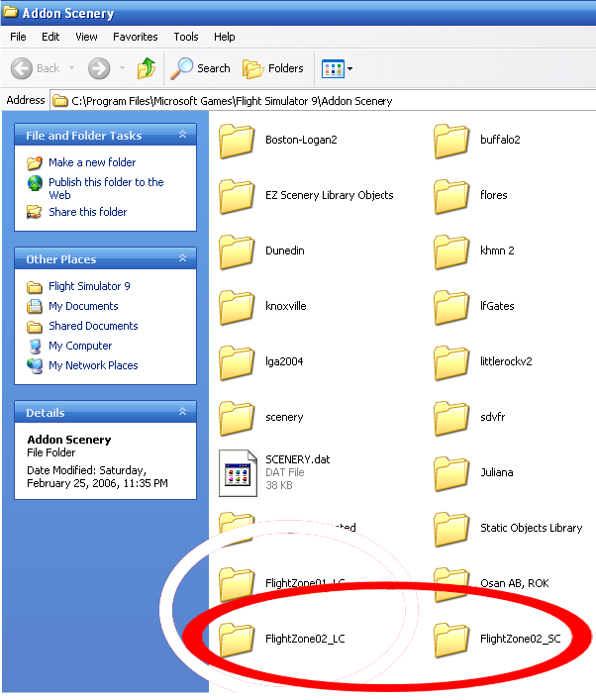Open Shared Documents link
Screen dimensions: 596x700
click(x=93, y=326)
